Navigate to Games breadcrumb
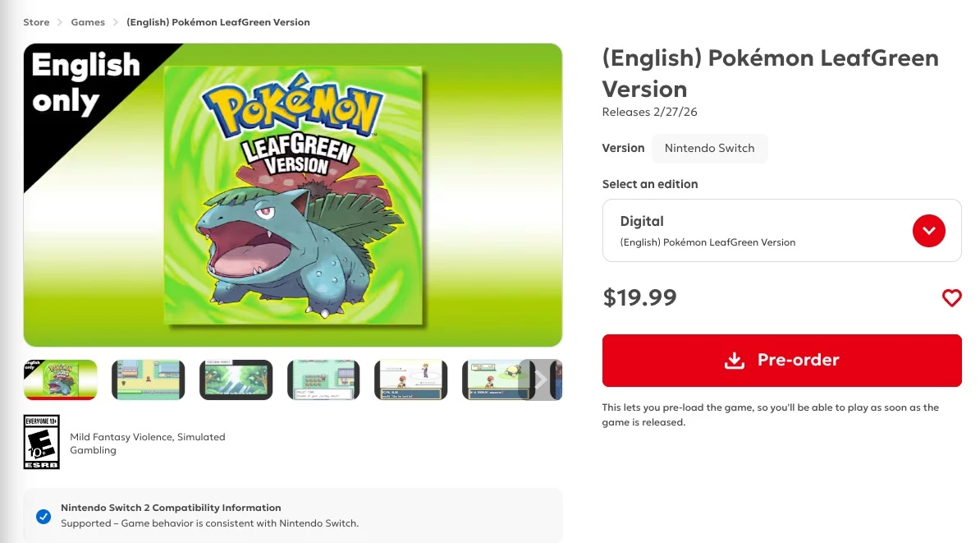 [88, 22]
